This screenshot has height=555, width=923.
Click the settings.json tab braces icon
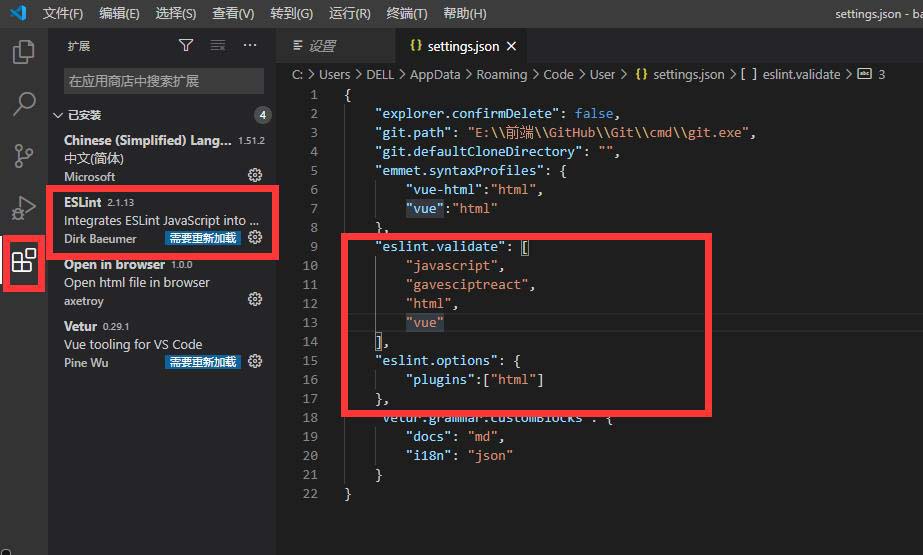click(x=416, y=45)
